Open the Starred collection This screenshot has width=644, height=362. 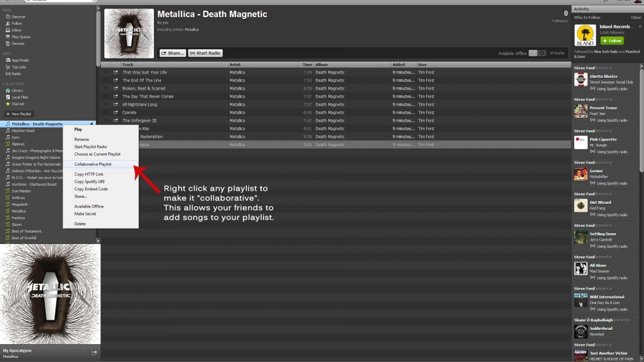click(17, 104)
